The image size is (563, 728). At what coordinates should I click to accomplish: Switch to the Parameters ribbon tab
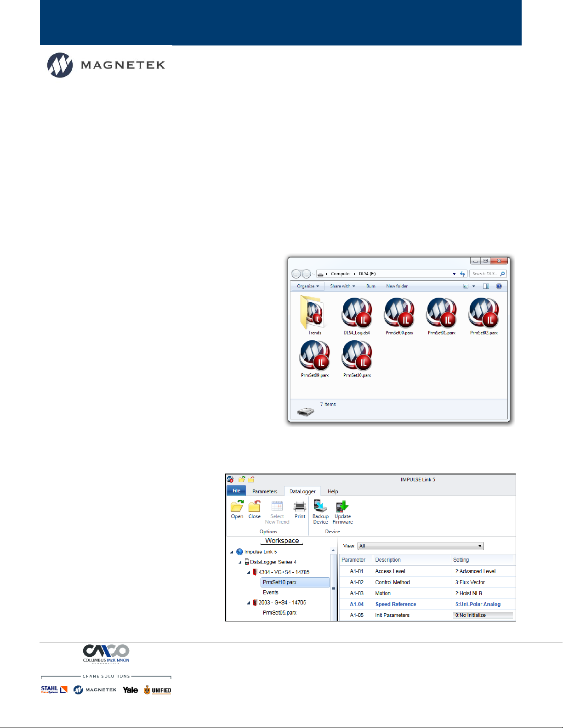(x=265, y=491)
